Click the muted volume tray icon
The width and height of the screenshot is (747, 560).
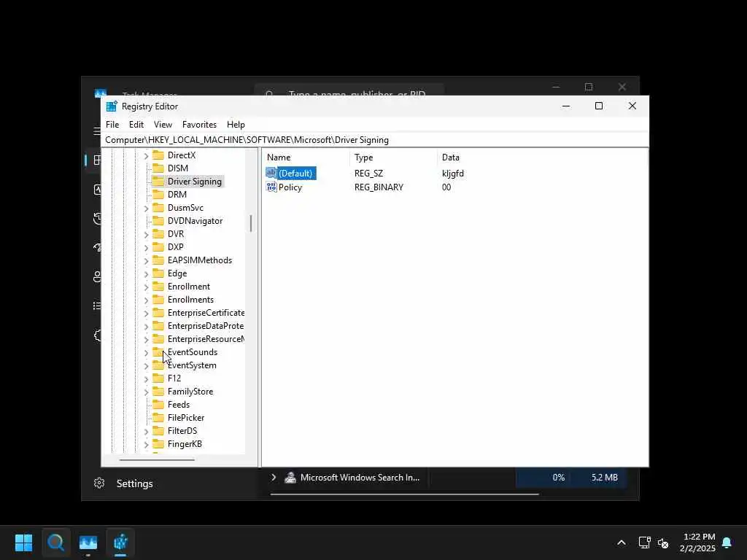(663, 542)
